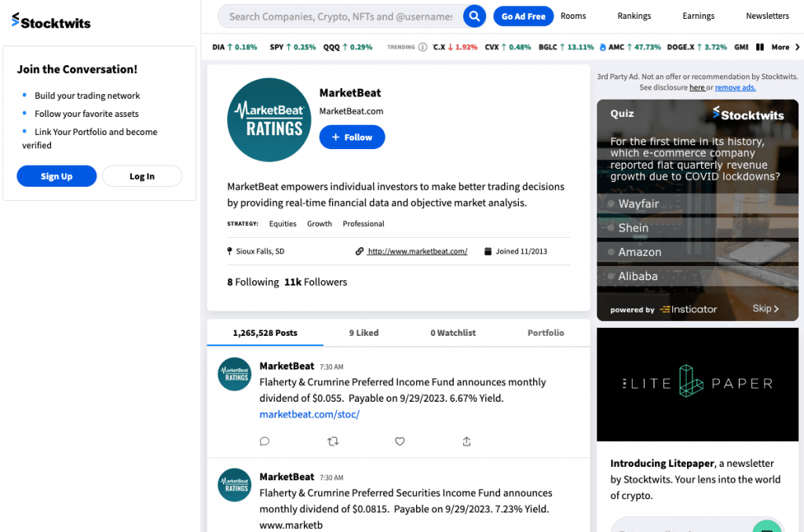Click the MarketBeat Ratings profile avatar
Image resolution: width=804 pixels, height=532 pixels.
click(x=269, y=118)
